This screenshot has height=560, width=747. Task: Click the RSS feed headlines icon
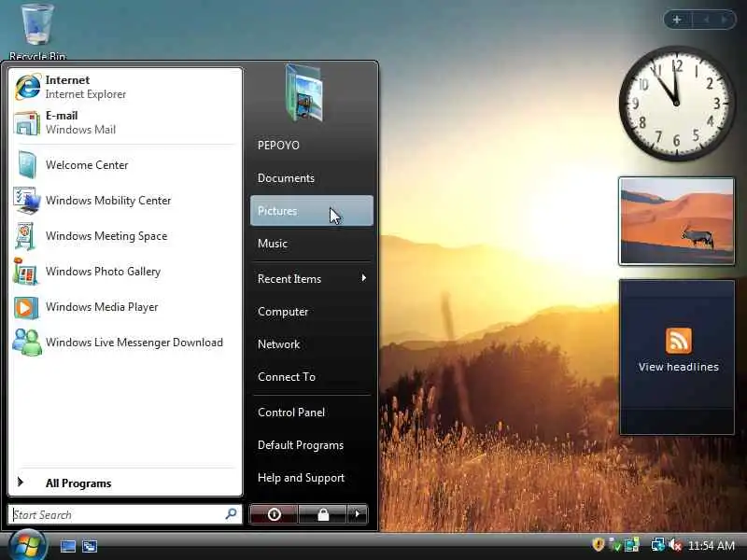pyautogui.click(x=679, y=341)
